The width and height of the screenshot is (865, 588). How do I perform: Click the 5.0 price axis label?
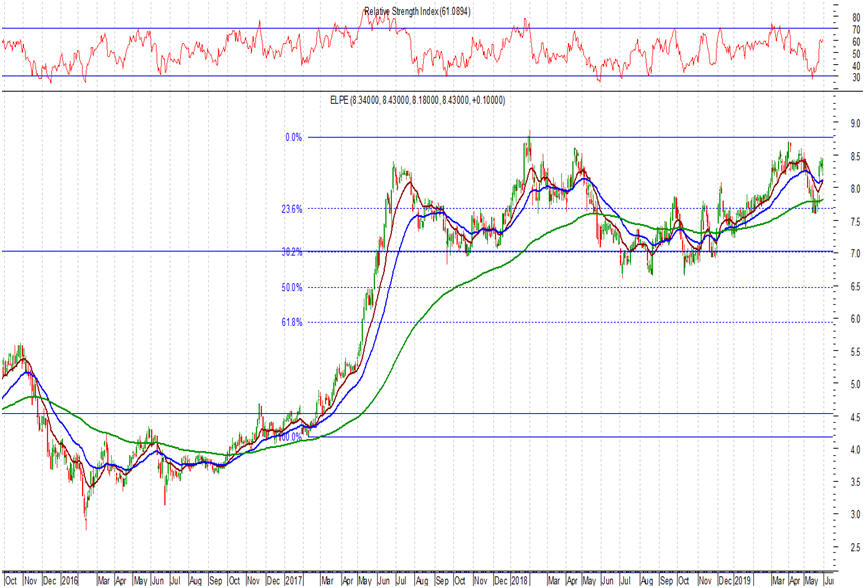pos(855,384)
